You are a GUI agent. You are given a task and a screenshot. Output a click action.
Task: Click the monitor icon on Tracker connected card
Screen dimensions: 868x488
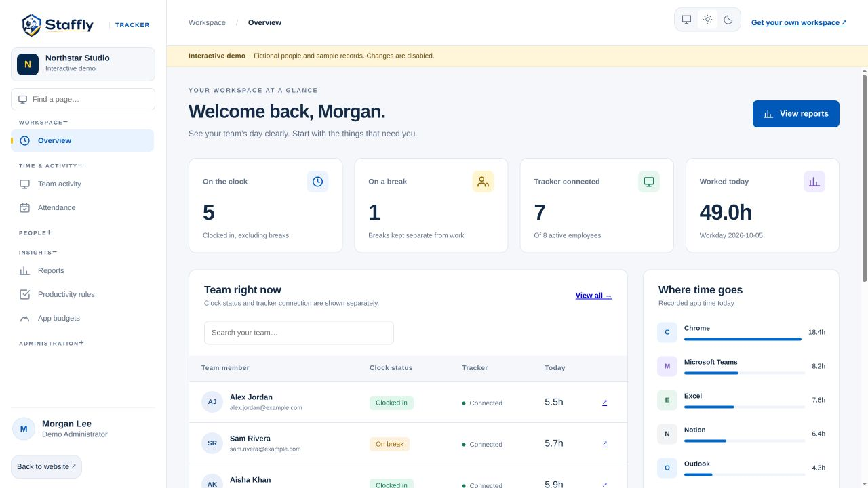coord(649,182)
